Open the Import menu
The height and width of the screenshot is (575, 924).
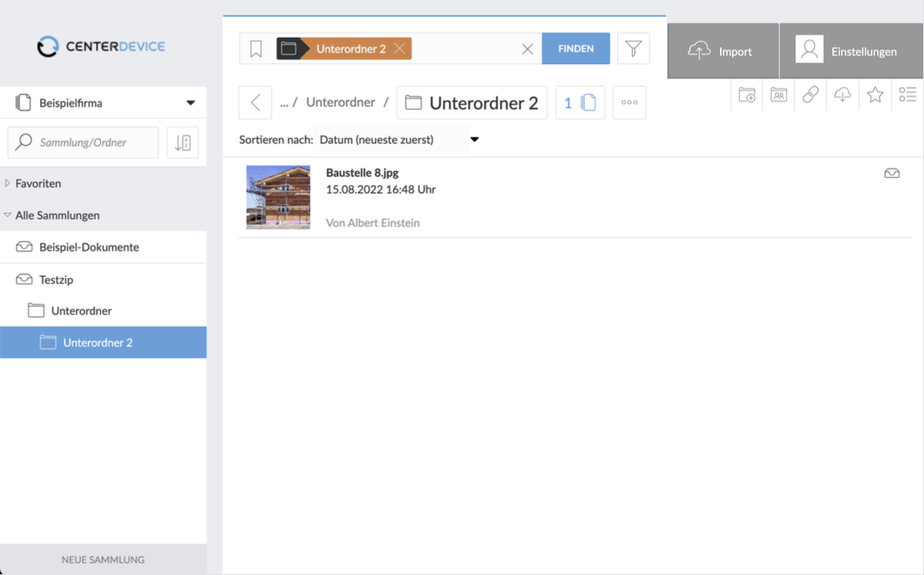click(722, 51)
